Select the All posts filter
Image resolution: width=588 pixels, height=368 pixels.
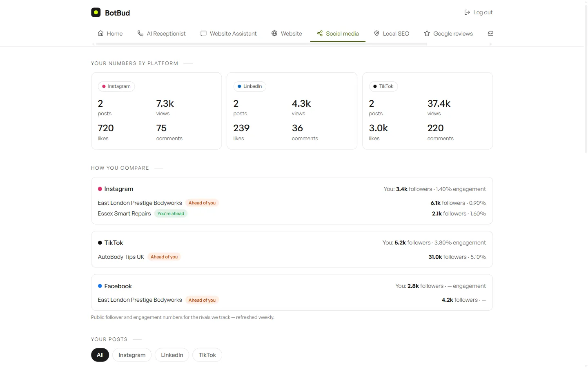(x=100, y=355)
